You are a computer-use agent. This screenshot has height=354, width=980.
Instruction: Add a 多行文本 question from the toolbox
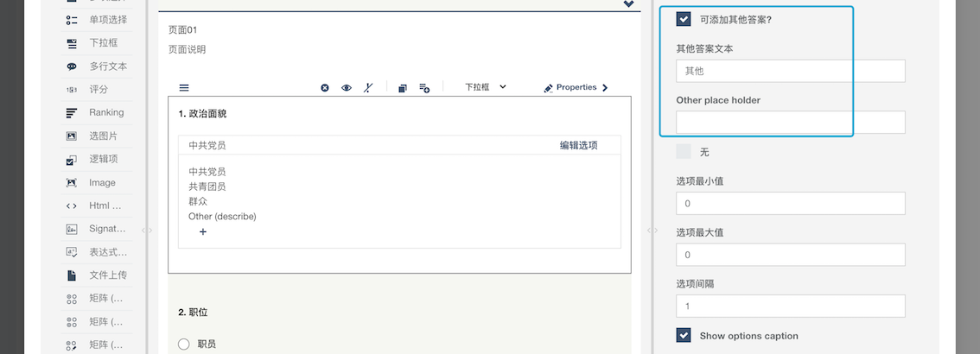point(97,66)
